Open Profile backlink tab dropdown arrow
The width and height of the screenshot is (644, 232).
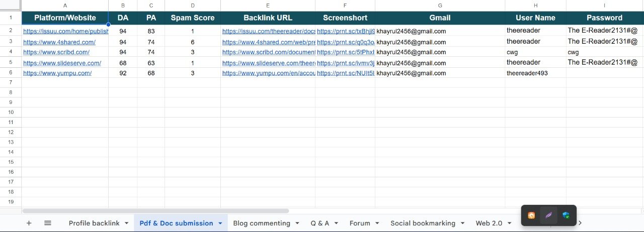[126, 223]
